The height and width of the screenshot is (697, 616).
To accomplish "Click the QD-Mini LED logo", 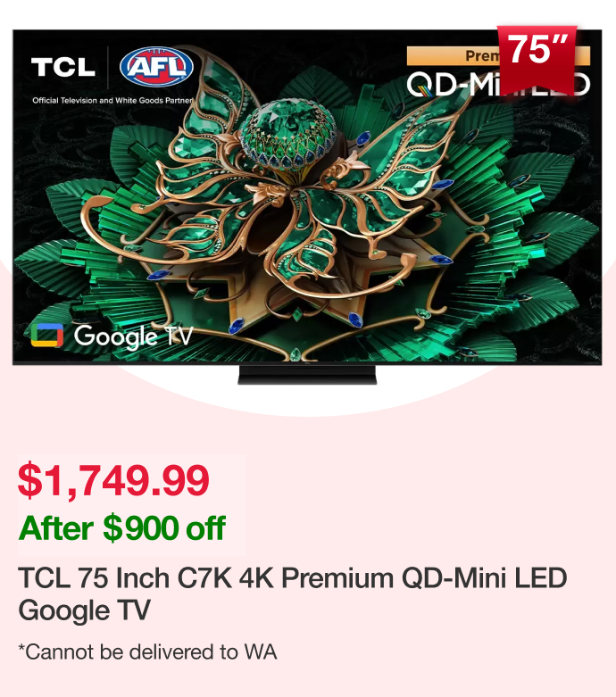I will (x=498, y=84).
